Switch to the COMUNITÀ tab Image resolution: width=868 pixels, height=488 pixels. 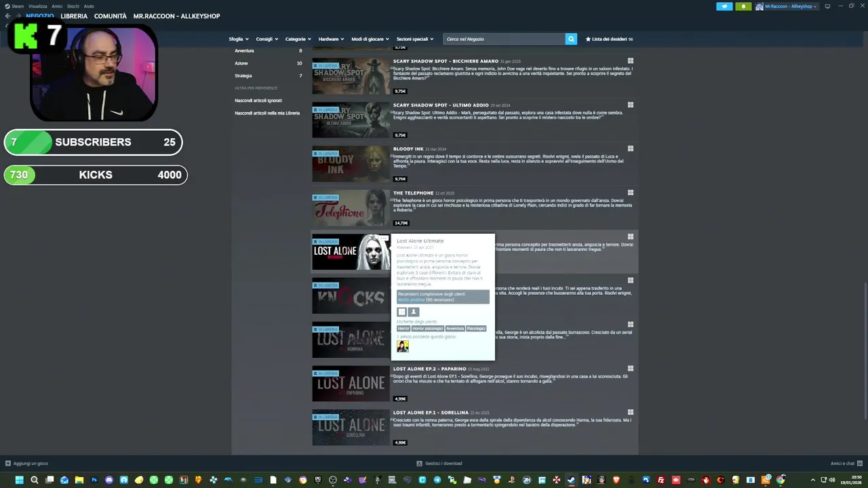111,16
